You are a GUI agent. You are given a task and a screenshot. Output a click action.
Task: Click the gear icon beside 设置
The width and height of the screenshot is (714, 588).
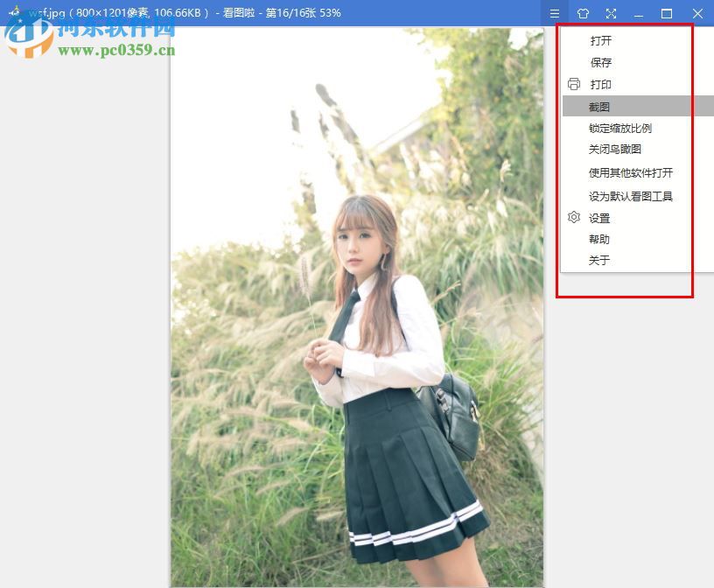point(573,217)
